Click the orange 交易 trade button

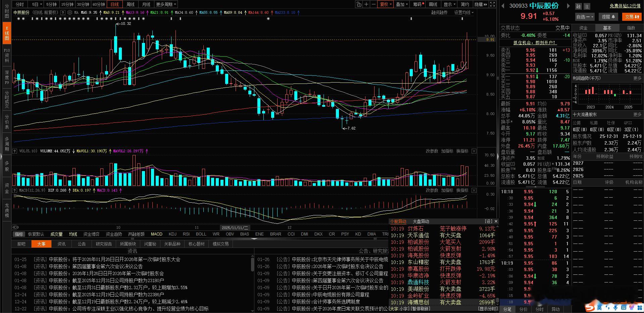pyautogui.click(x=632, y=17)
